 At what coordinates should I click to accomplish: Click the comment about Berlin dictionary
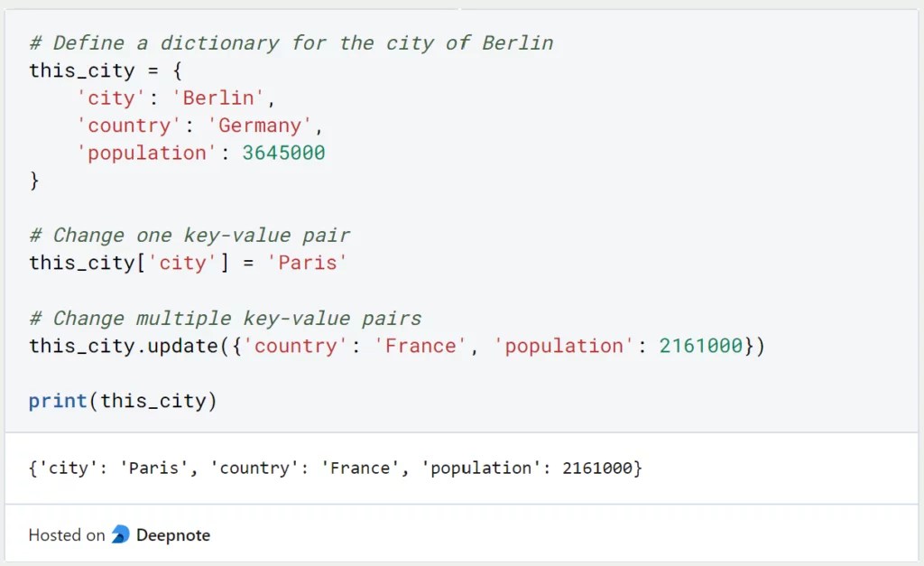pyautogui.click(x=289, y=42)
